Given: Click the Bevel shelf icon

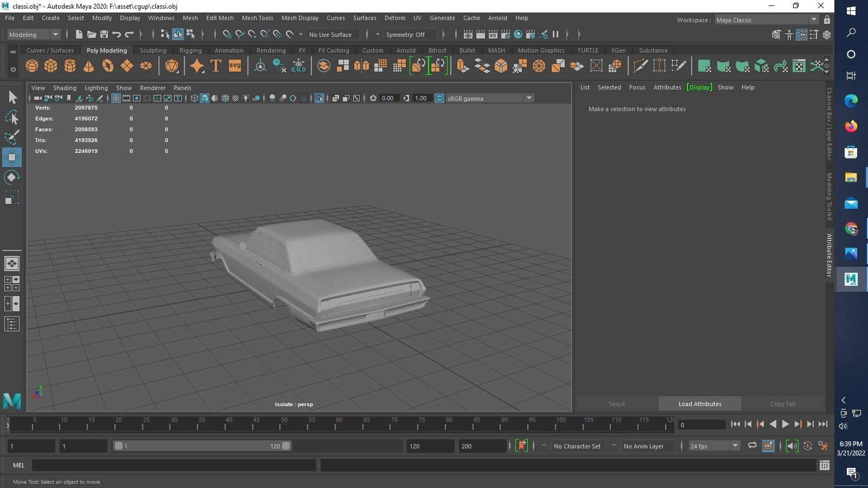Looking at the screenshot, I should point(501,66).
